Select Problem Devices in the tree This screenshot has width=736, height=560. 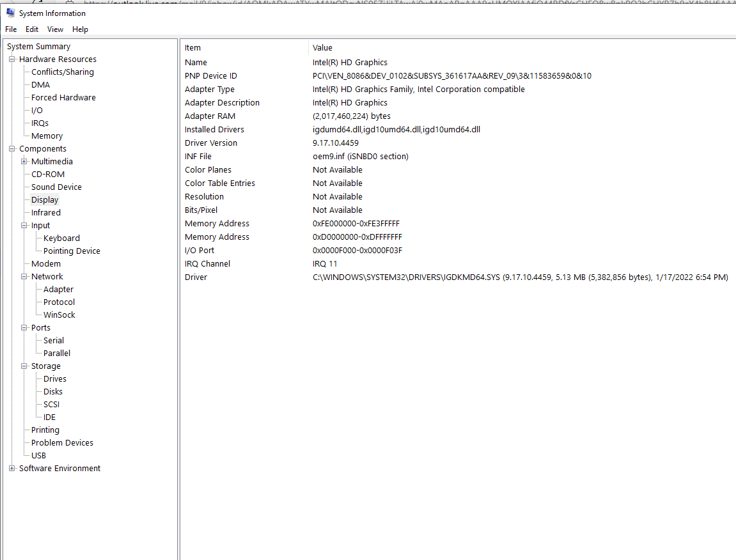(x=62, y=443)
